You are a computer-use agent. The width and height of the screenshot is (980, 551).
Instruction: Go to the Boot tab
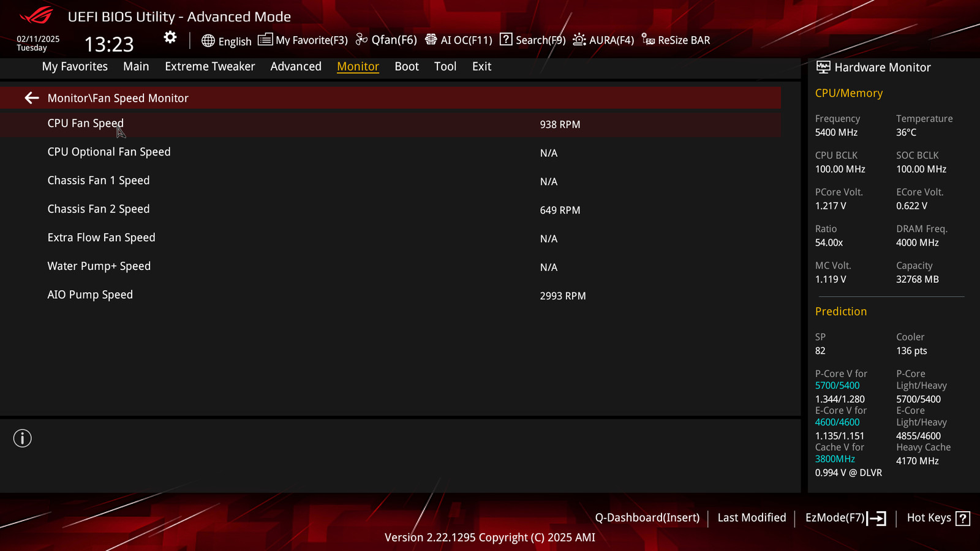pos(407,66)
